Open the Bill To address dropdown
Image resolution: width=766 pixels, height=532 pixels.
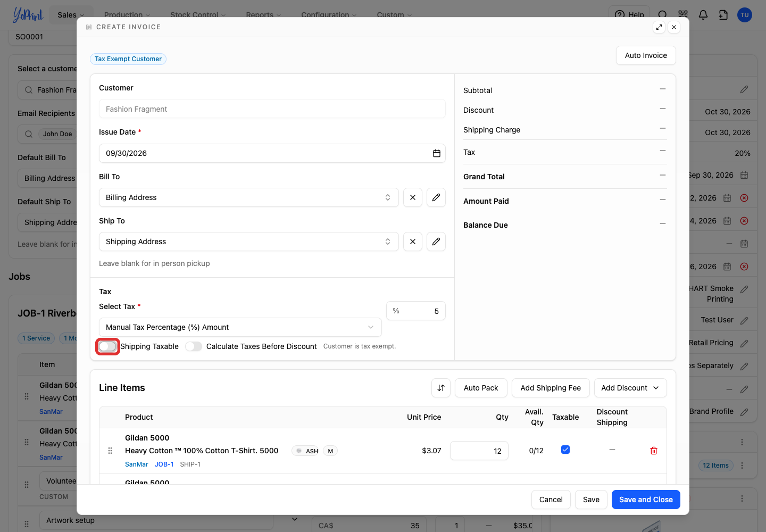coord(249,197)
